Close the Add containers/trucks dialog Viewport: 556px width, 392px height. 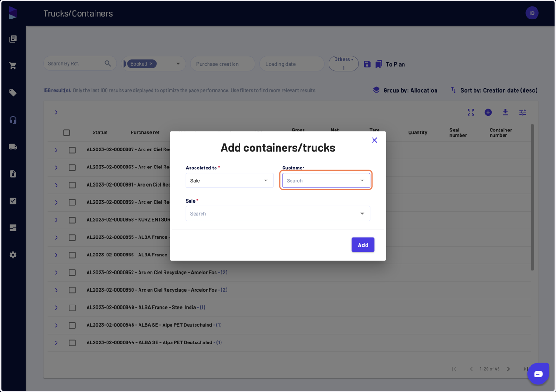374,140
